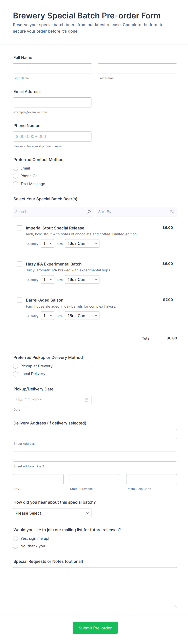Image resolution: width=188 pixels, height=644 pixels.
Task: Choose Text Message contact method
Action: [16, 184]
